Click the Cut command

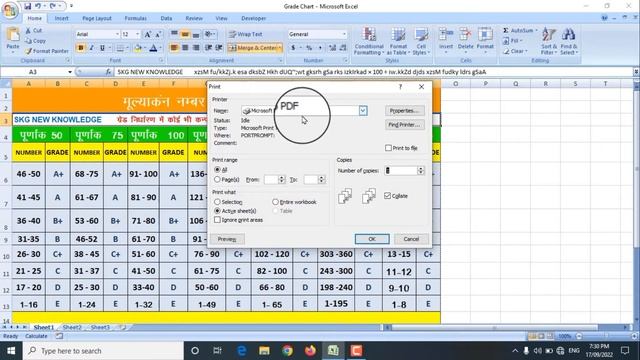coord(33,31)
